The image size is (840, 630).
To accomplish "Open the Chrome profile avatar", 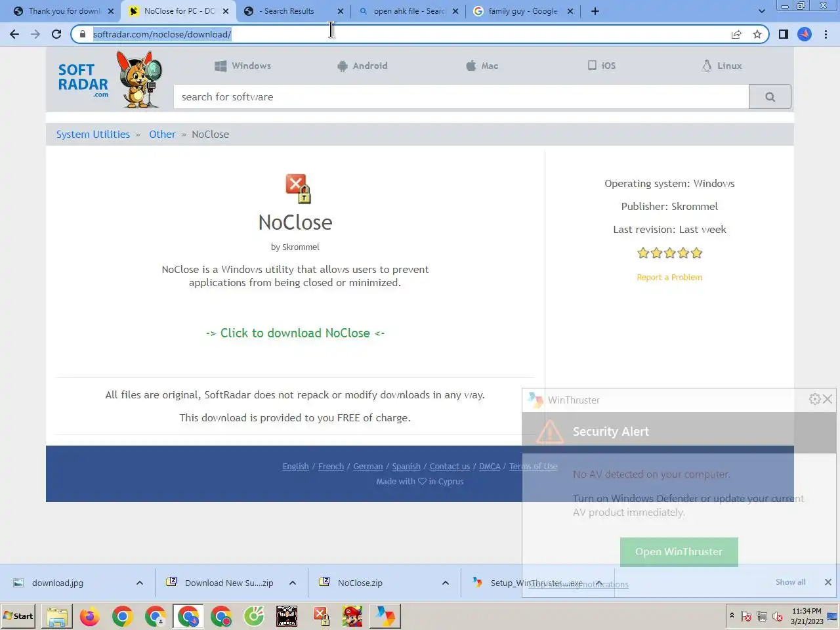I will pos(805,34).
